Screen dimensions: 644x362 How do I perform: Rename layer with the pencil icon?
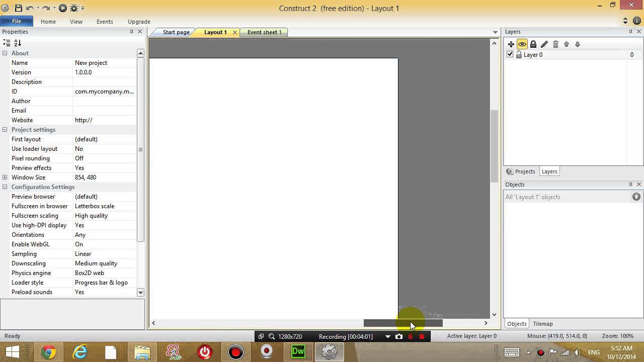544,44
